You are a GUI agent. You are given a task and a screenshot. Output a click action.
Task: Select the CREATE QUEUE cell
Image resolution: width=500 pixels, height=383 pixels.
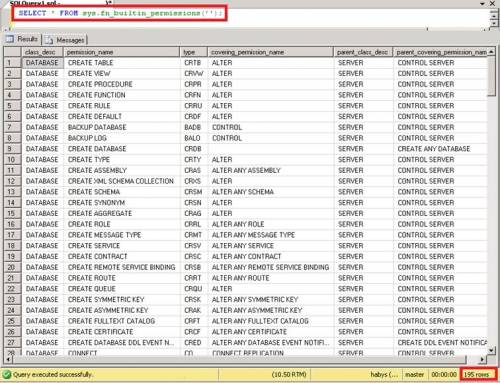122,289
